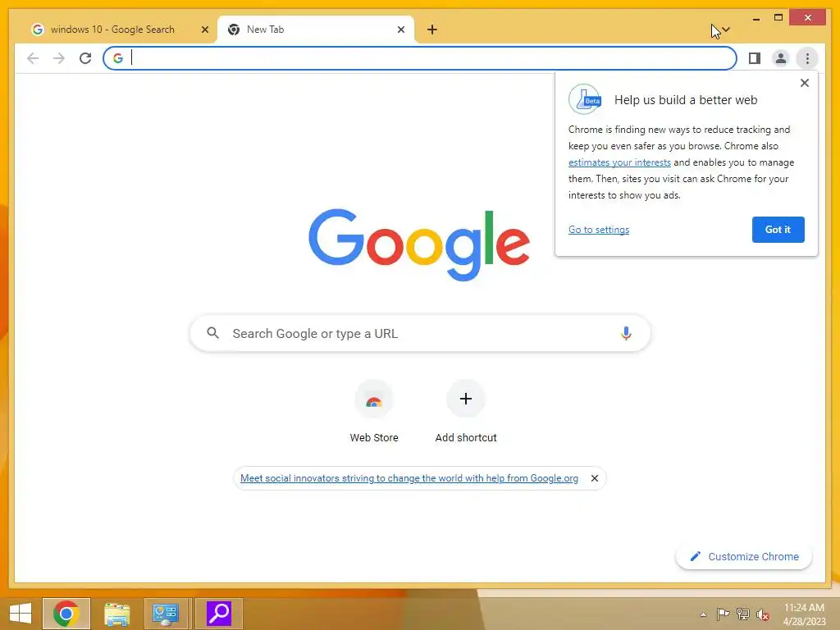Start voice search with the microphone

(x=626, y=333)
